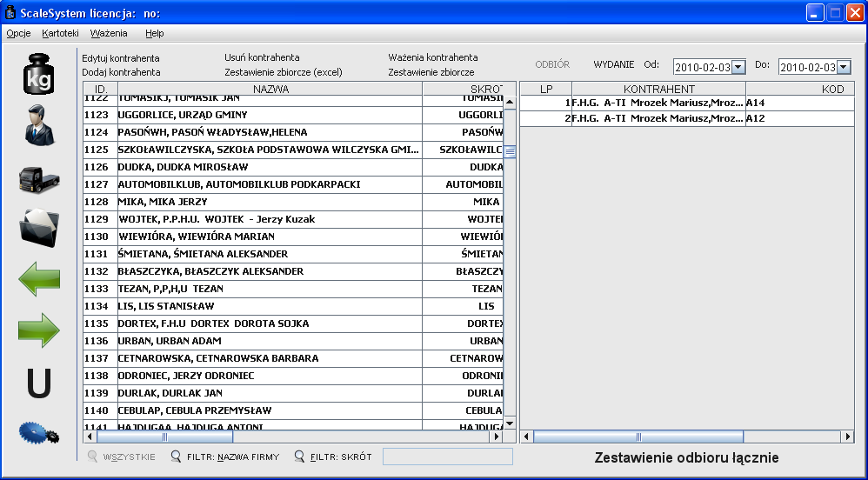Click magnifier icon beside FILTR: NAZWA FIRMY
868x480 pixels.
click(176, 457)
